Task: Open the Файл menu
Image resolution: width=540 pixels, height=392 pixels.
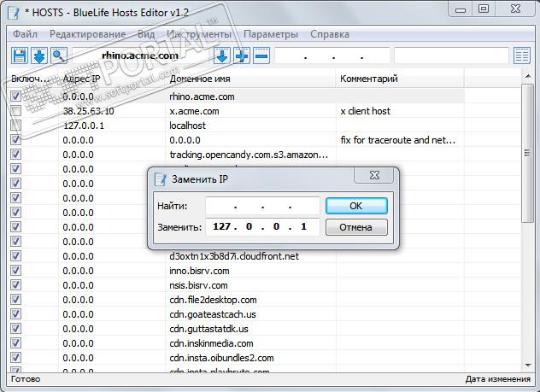Action: [25, 34]
